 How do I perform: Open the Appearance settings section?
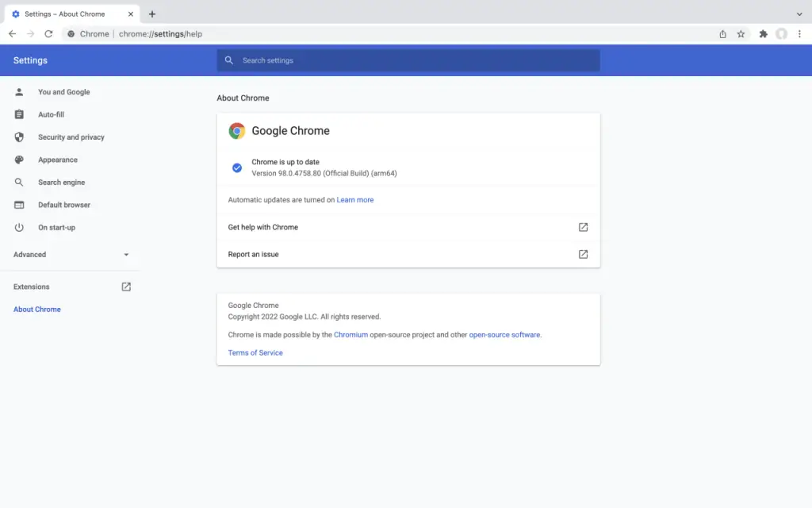(x=57, y=160)
